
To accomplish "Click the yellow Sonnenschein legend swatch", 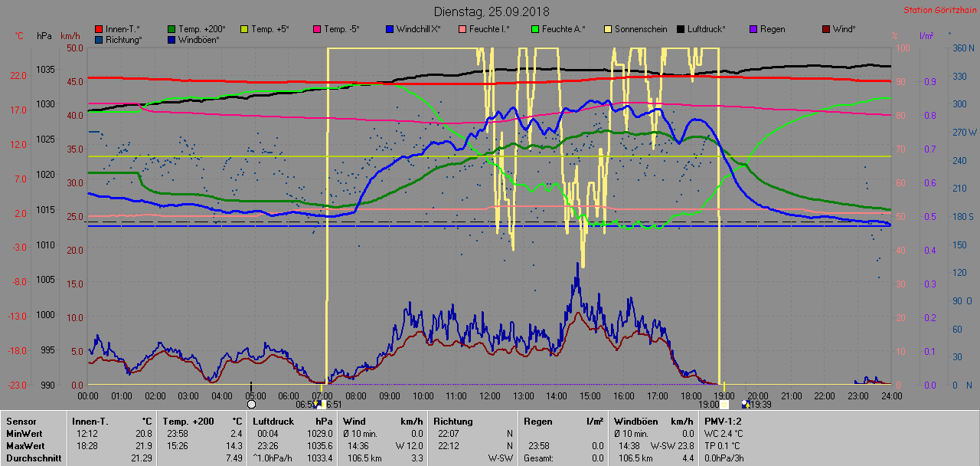I will click(609, 29).
